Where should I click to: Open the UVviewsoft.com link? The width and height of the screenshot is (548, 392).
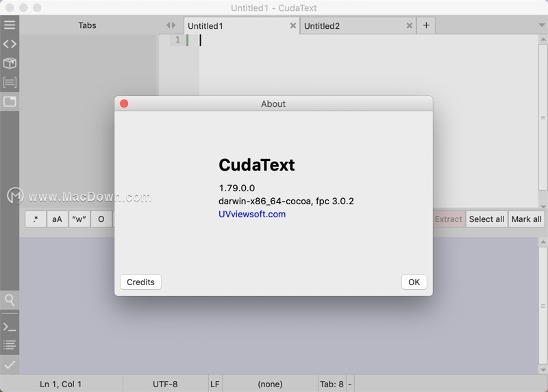click(x=252, y=214)
